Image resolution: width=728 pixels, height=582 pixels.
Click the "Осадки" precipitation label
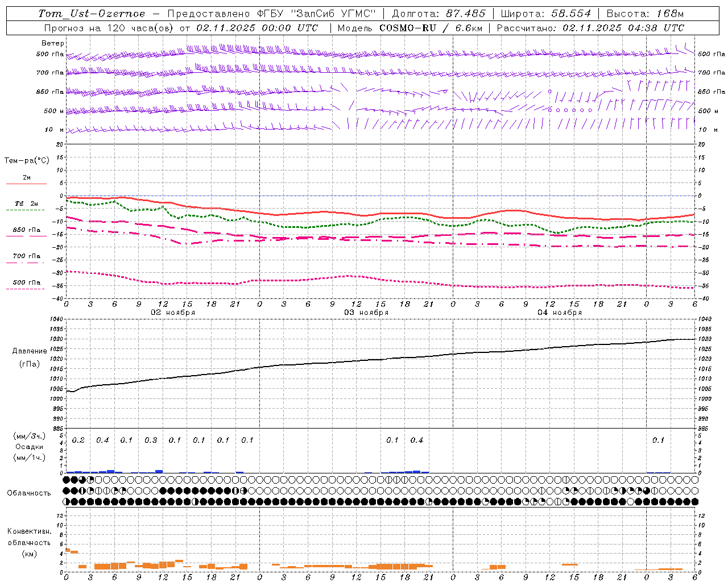point(29,447)
